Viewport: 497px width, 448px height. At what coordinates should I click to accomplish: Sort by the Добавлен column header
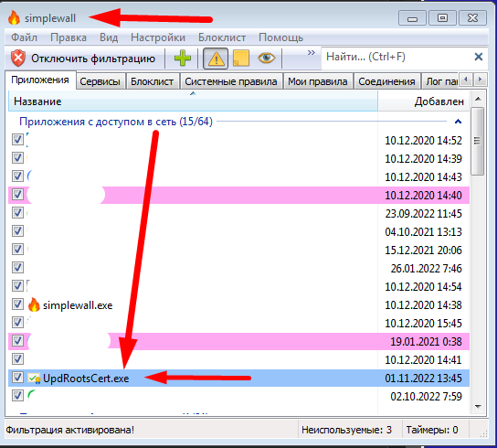424,101
